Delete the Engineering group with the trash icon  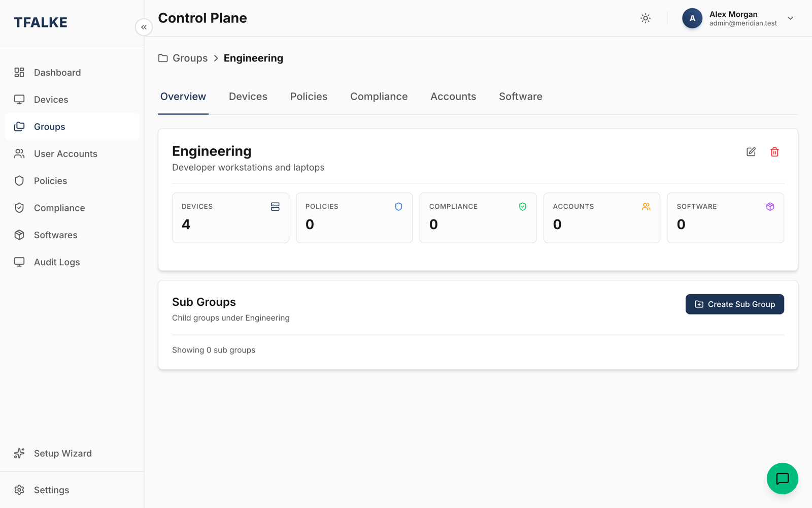[774, 152]
